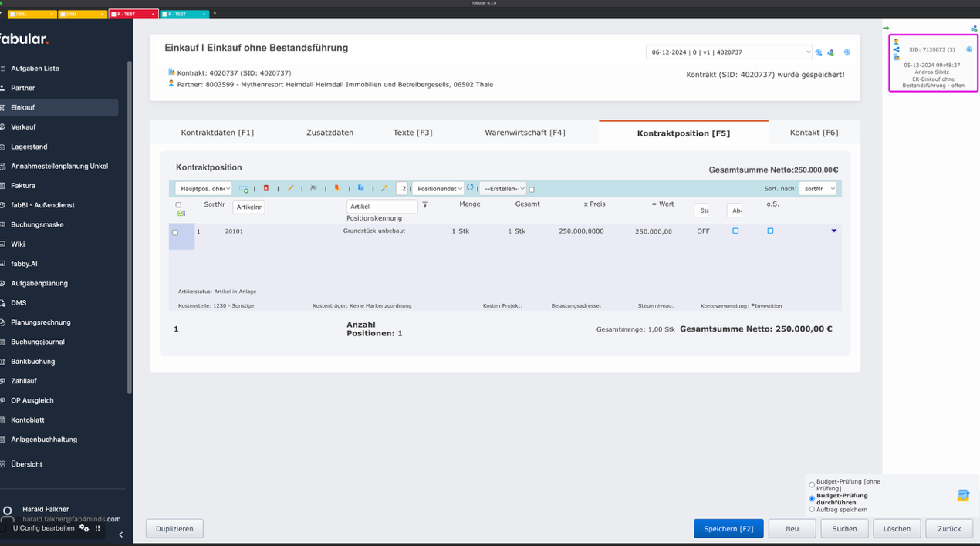Viewport: 980px width, 546px height.
Task: Click the add position icon with green plus
Action: click(244, 189)
